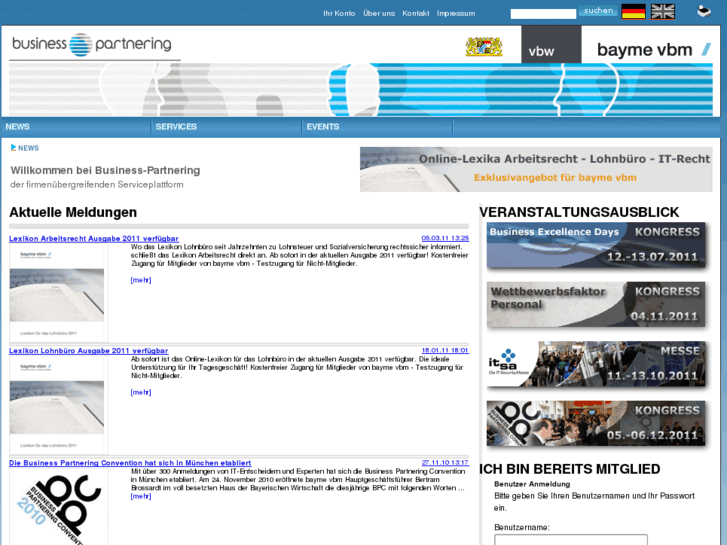Select the NEWS breadcrumb label
727x545 pixels.
(28, 148)
